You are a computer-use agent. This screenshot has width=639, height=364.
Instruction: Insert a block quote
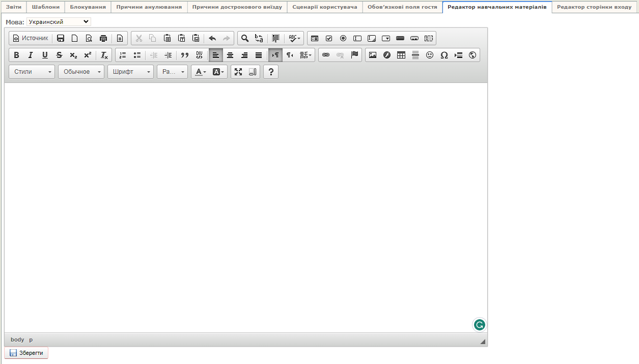click(x=185, y=55)
